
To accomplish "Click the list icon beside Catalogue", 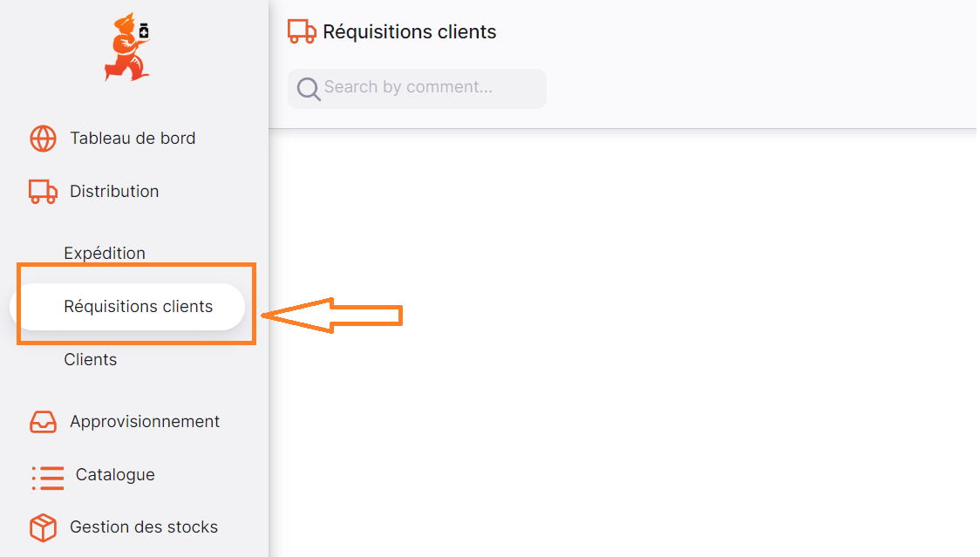I will [x=47, y=478].
